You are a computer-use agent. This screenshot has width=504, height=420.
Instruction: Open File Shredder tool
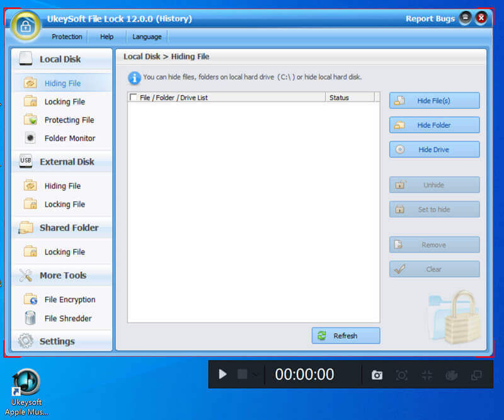[x=68, y=319]
